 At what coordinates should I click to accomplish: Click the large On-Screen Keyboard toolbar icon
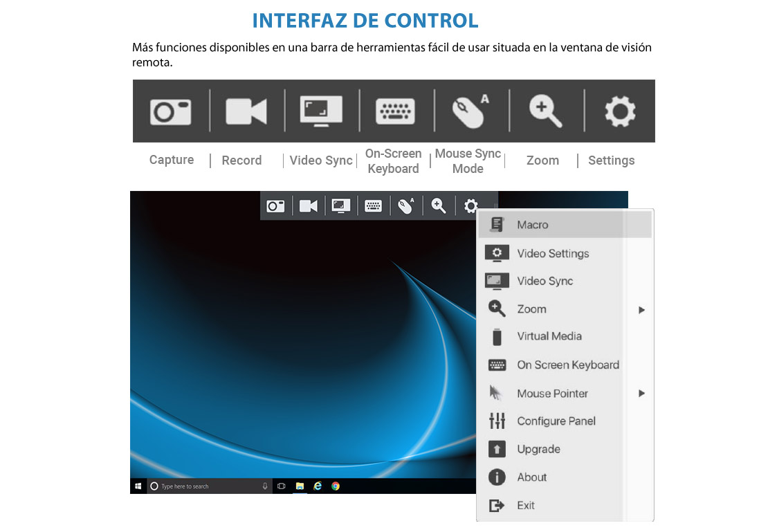395,111
